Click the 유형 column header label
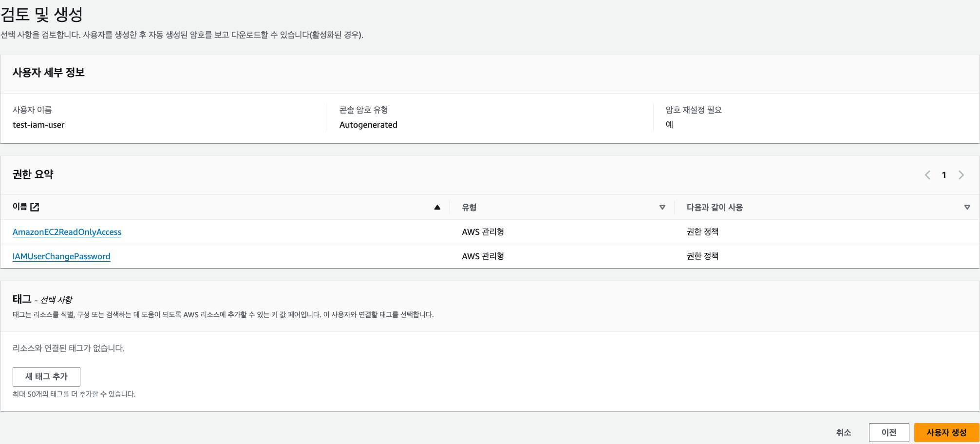This screenshot has height=444, width=980. [x=469, y=207]
